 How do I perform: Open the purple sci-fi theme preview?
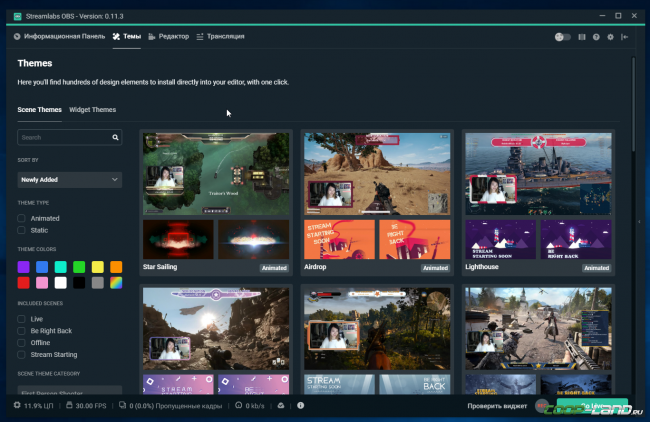(216, 328)
